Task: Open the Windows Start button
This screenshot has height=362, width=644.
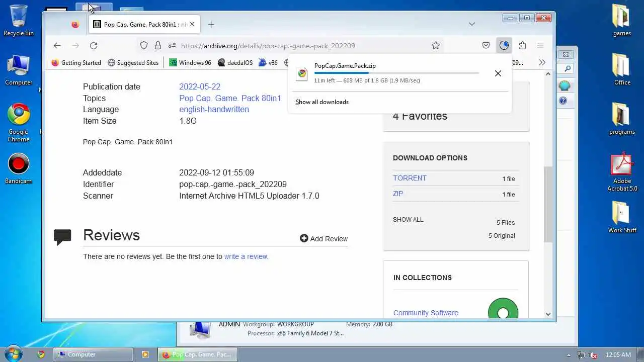Action: pyautogui.click(x=14, y=354)
